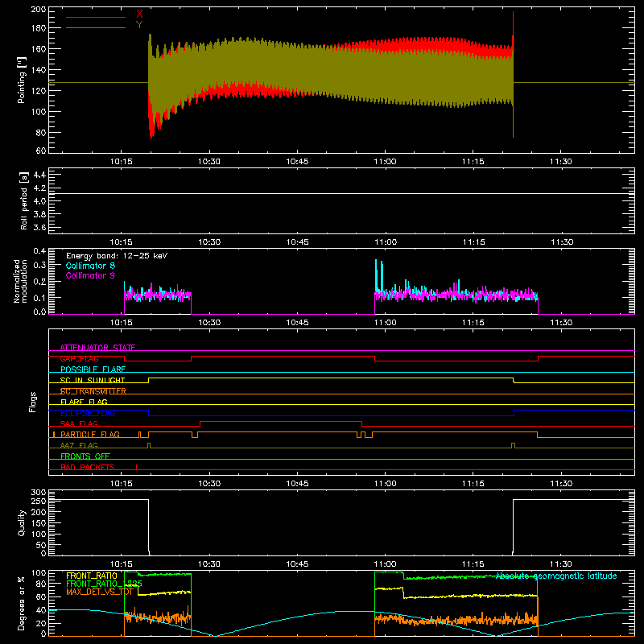Viewport: 644px width, 644px height.
Task: Click the red X legend line sample
Action: (x=96, y=17)
